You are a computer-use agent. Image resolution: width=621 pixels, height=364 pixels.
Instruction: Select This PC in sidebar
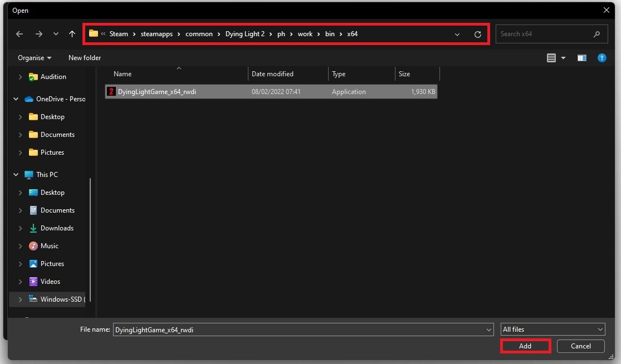(47, 174)
